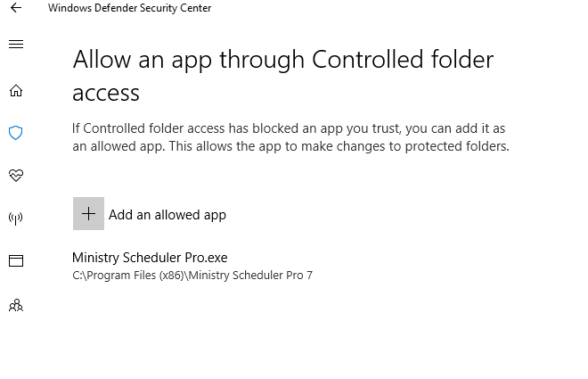Open Device performance & health heart icon
The width and height of the screenshot is (588, 379).
coord(16,176)
